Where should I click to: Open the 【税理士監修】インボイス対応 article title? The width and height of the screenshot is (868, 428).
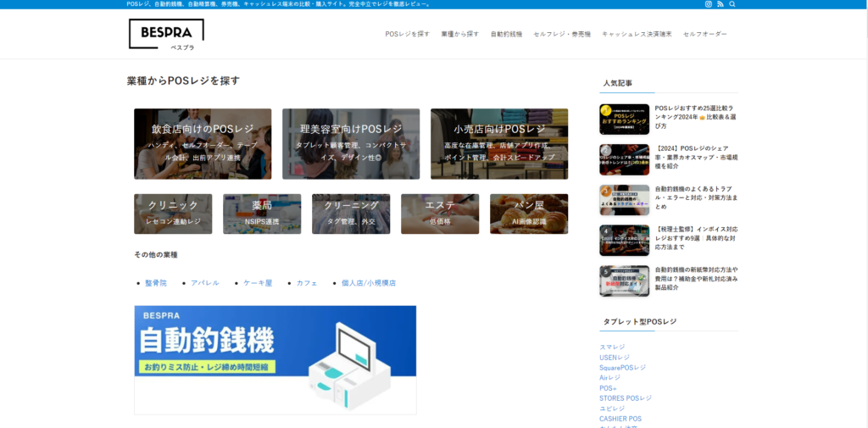click(696, 237)
